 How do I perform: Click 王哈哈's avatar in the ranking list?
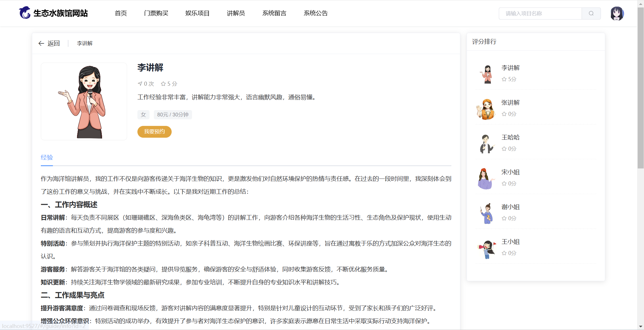click(x=486, y=144)
